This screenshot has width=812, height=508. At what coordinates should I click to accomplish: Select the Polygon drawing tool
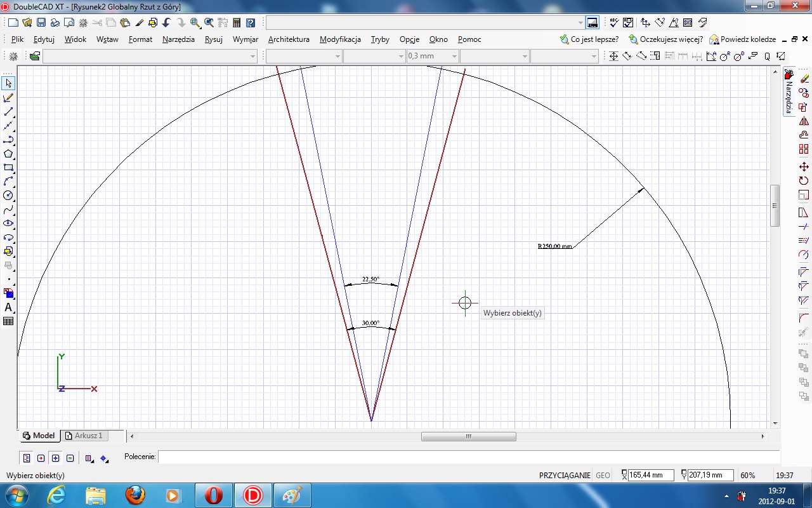[x=8, y=154]
